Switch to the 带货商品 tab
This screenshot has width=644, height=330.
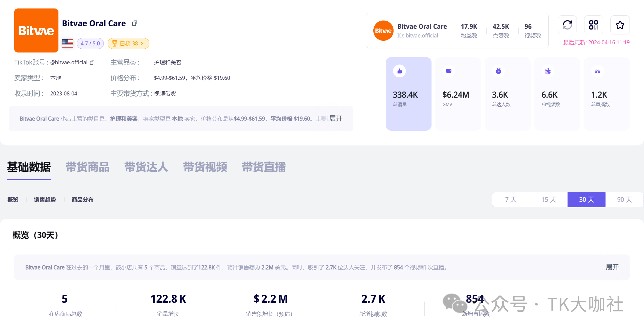click(87, 167)
